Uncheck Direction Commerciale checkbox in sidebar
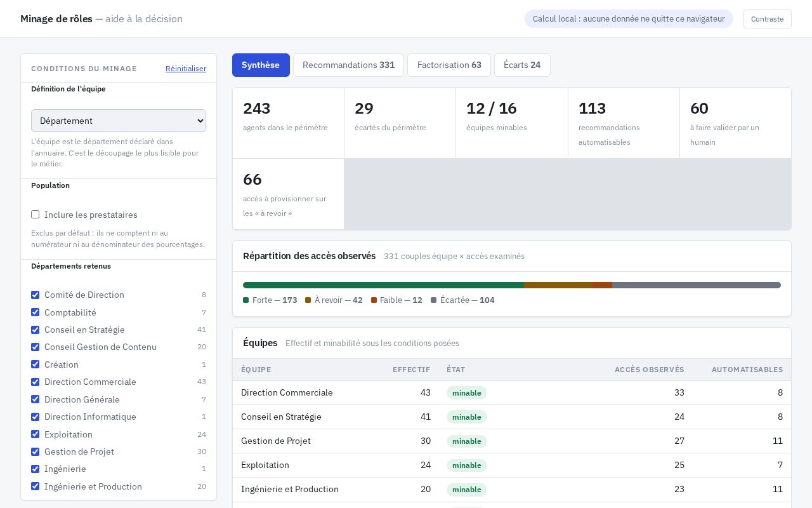This screenshot has height=508, width=812. 35,382
